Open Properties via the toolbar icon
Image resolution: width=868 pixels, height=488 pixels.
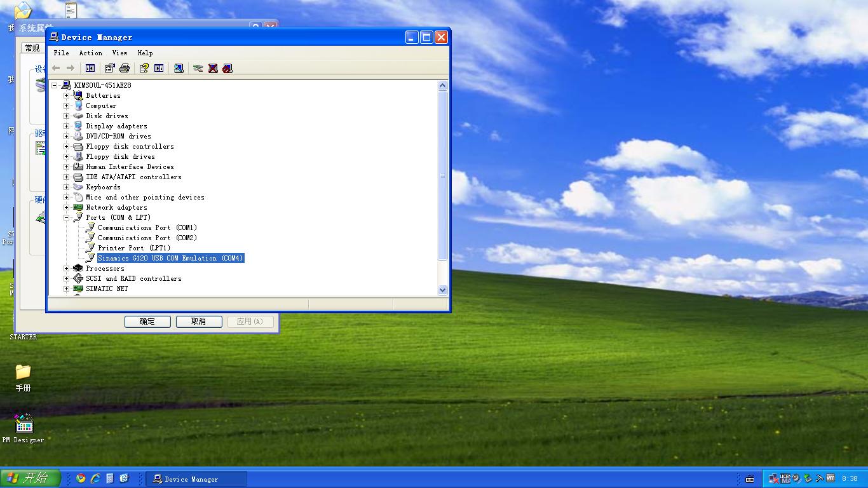pos(109,68)
